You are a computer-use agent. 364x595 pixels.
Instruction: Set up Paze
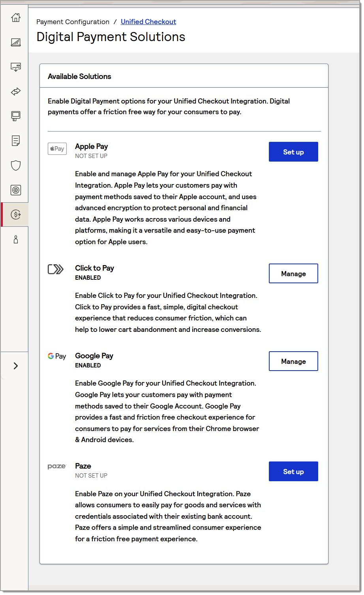point(293,471)
